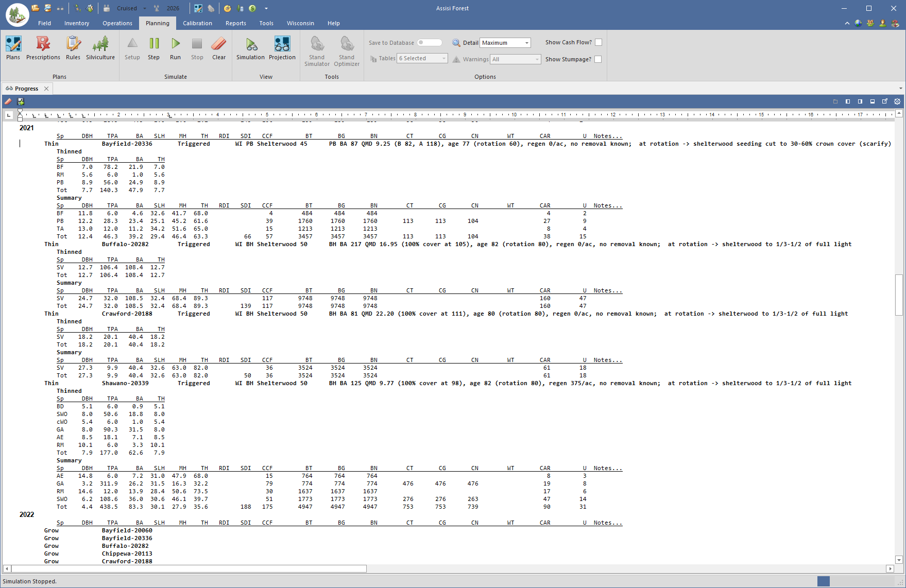Enable the Show Stumpage checkbox
Image resolution: width=906 pixels, height=588 pixels.
pyautogui.click(x=598, y=59)
